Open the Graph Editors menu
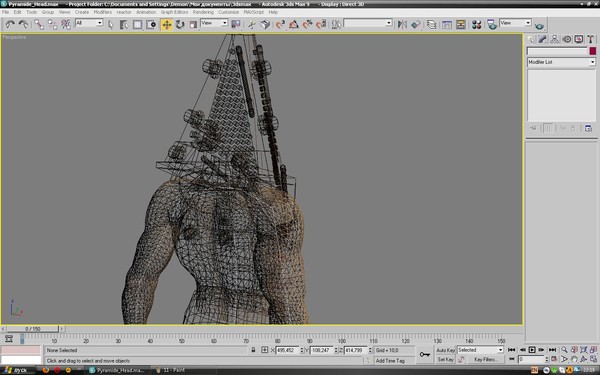 click(x=174, y=12)
